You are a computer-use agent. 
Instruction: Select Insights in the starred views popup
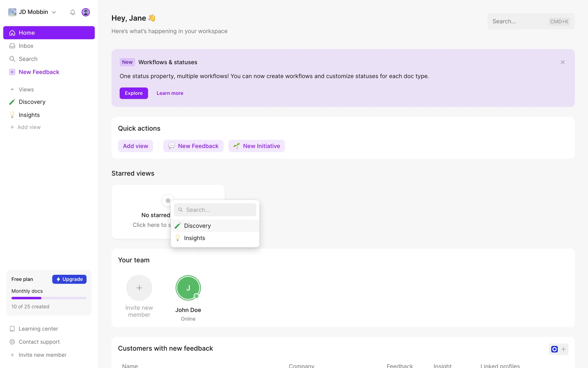pyautogui.click(x=194, y=238)
